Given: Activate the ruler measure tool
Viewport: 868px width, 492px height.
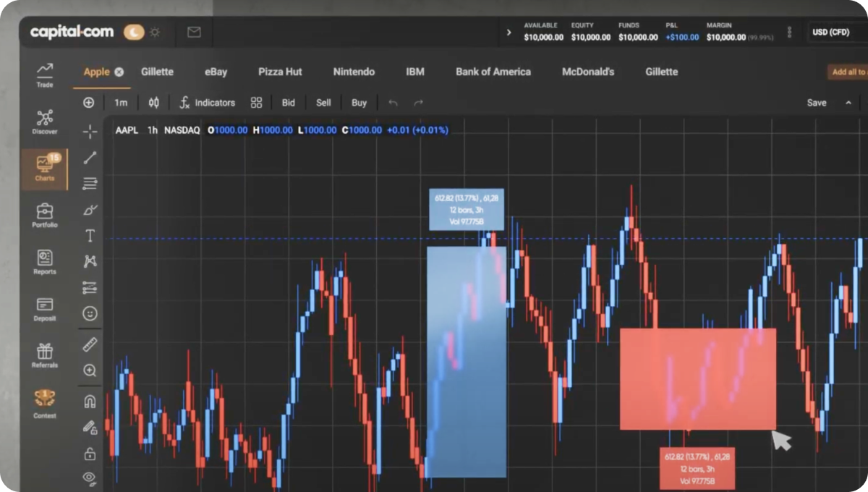Looking at the screenshot, I should pyautogui.click(x=90, y=344).
